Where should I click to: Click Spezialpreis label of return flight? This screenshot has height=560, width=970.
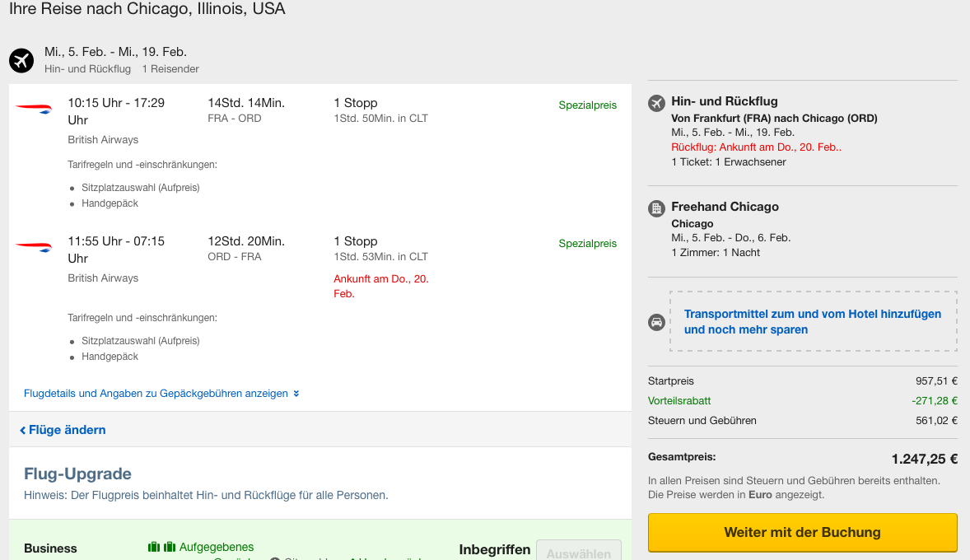coord(587,244)
